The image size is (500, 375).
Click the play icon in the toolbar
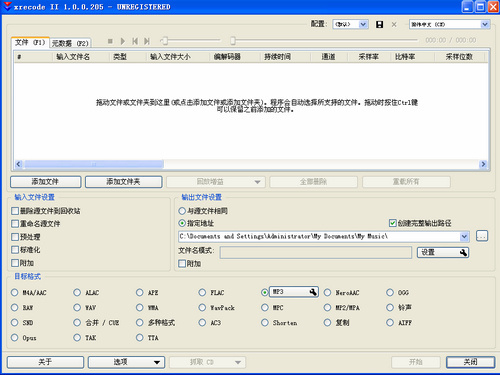tap(123, 41)
